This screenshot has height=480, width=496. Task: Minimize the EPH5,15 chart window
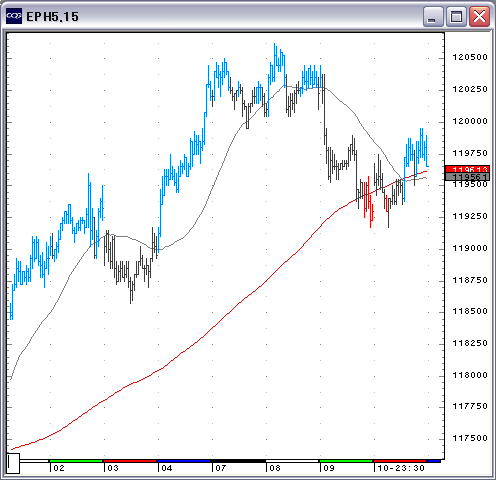(433, 16)
